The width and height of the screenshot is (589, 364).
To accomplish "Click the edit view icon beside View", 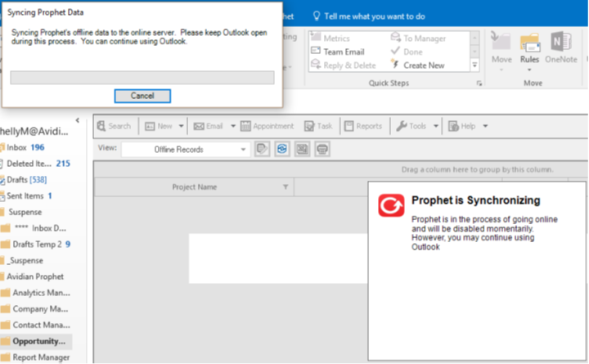I will coord(262,150).
